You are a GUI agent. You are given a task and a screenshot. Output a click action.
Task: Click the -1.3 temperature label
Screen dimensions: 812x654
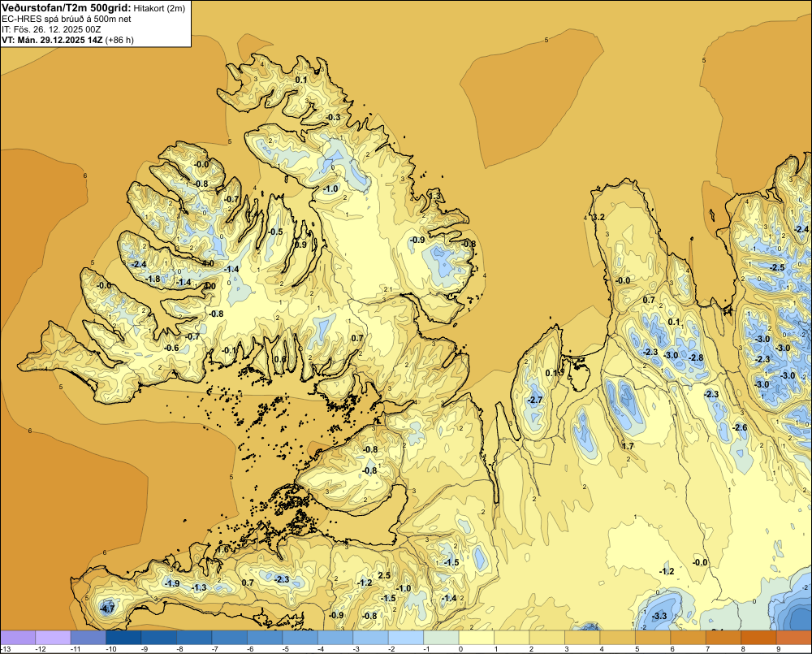[200, 587]
